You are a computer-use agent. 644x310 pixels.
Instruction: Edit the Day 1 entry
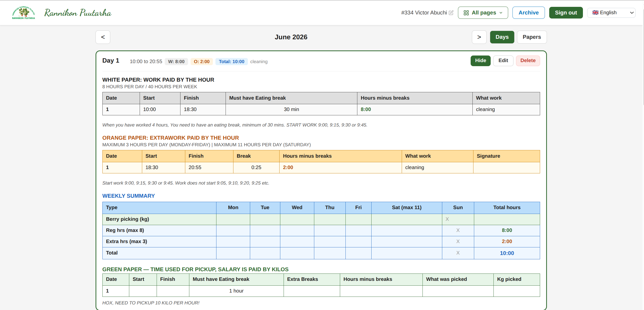503,61
